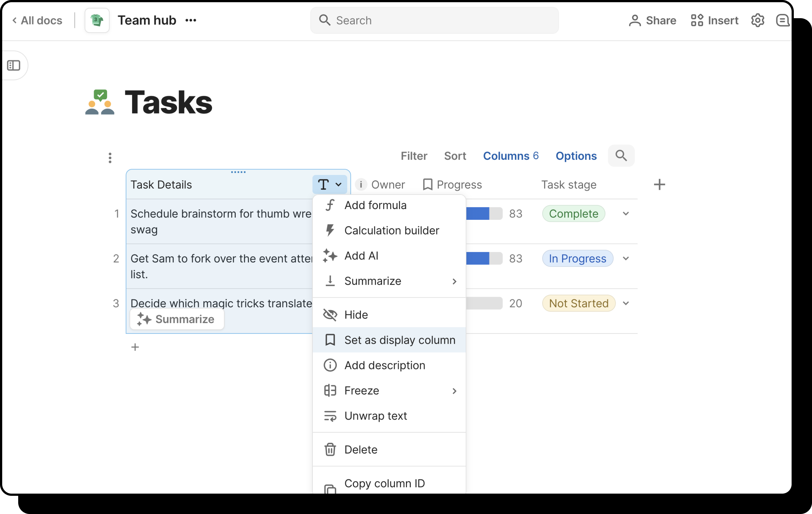Screen dimensions: 812x514
Task: Click the Share button
Action: (652, 21)
